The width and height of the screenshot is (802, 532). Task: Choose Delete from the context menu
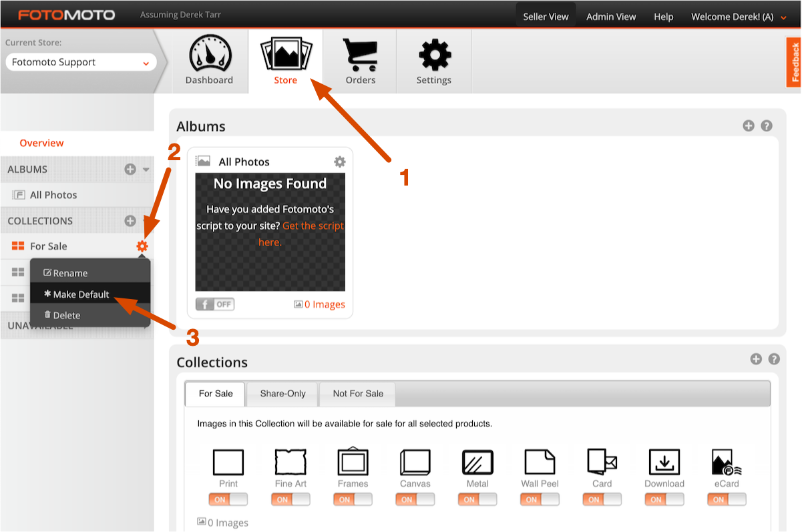coord(90,315)
